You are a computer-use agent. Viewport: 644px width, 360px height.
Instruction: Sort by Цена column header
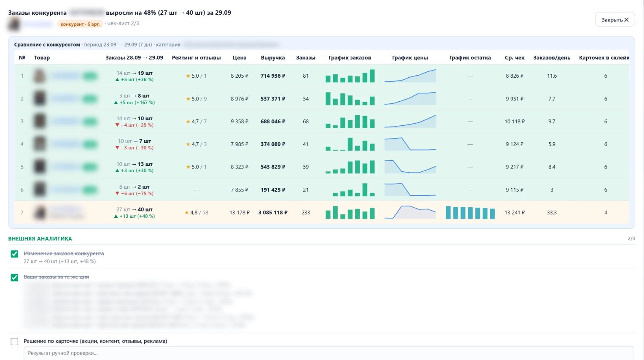coord(240,58)
